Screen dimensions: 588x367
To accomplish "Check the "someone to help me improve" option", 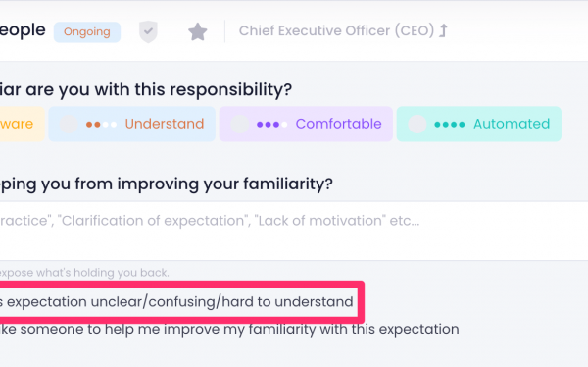I will pos(229,329).
